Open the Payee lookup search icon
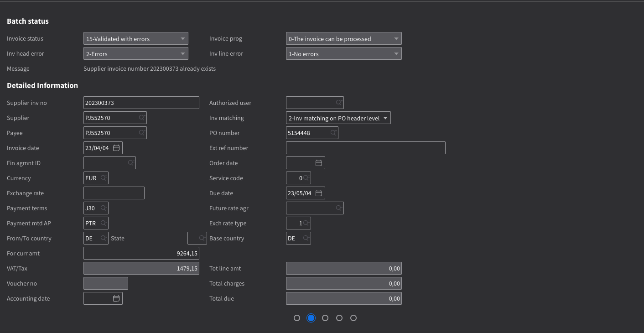 (x=142, y=132)
